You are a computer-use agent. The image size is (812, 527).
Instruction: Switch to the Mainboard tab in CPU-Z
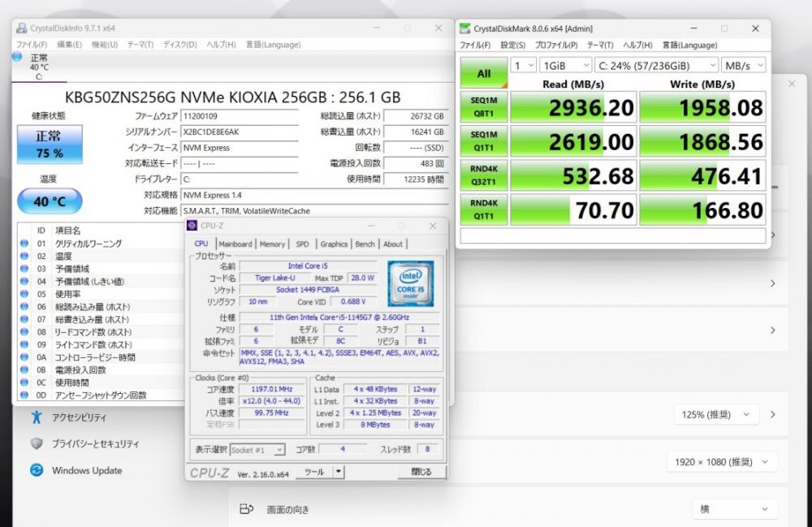pyautogui.click(x=235, y=244)
